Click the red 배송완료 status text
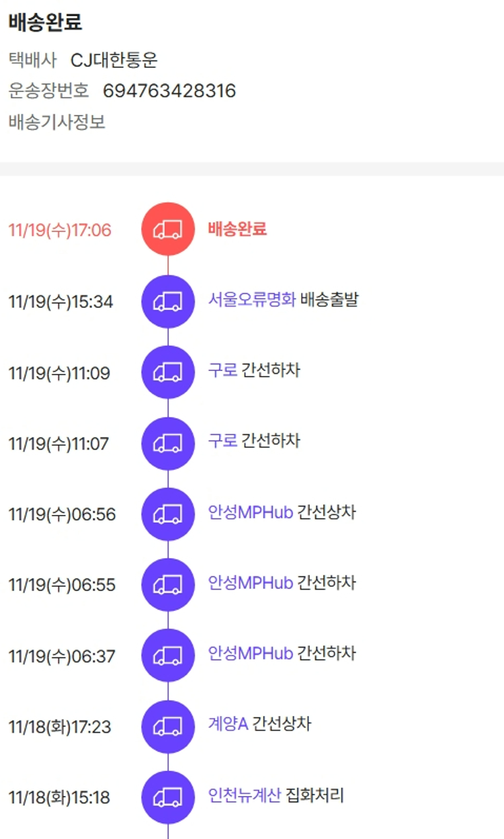Viewport: 504px width, 839px height. [237, 229]
